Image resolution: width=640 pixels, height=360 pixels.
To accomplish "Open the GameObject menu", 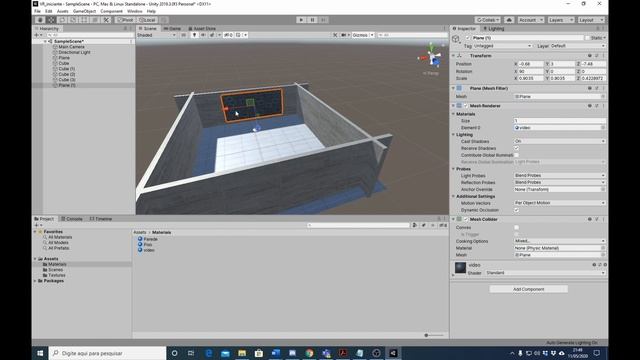I will [84, 11].
